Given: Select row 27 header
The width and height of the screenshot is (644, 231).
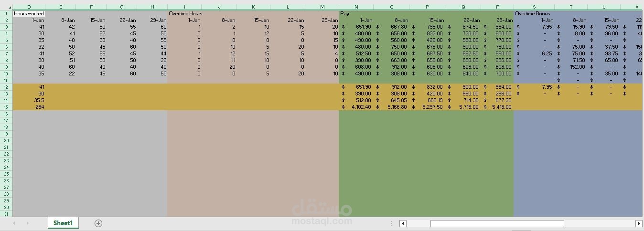Looking at the screenshot, I should tap(6, 187).
